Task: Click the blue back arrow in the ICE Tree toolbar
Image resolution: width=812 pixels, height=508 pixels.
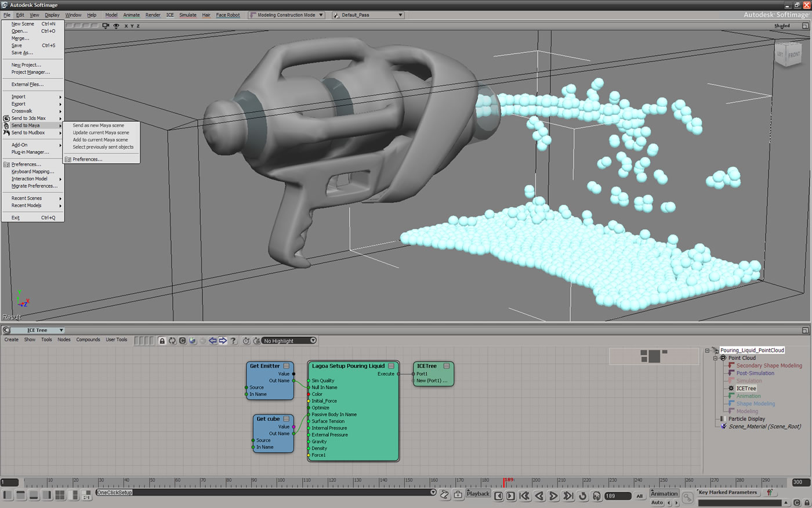Action: pyautogui.click(x=213, y=341)
